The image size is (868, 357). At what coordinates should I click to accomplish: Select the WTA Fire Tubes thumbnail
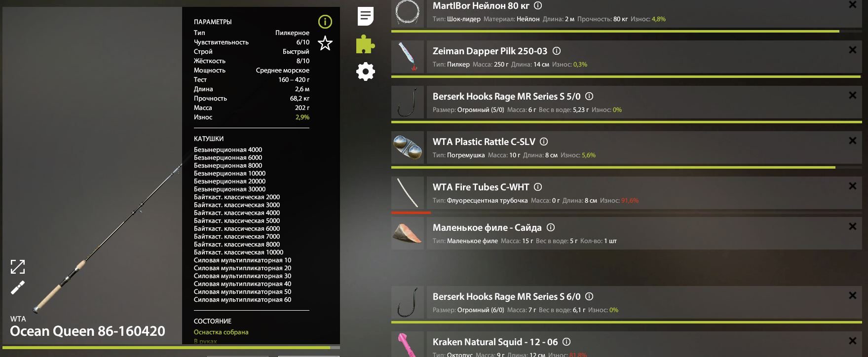click(x=408, y=193)
